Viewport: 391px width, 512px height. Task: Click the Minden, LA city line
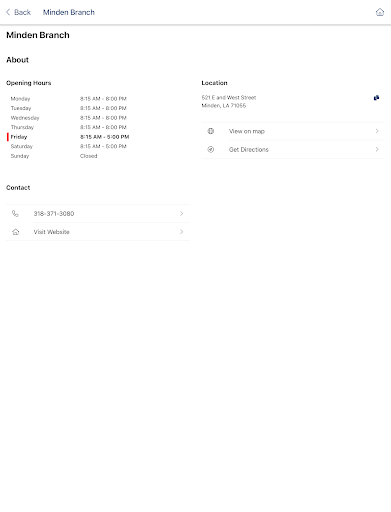pyautogui.click(x=224, y=106)
